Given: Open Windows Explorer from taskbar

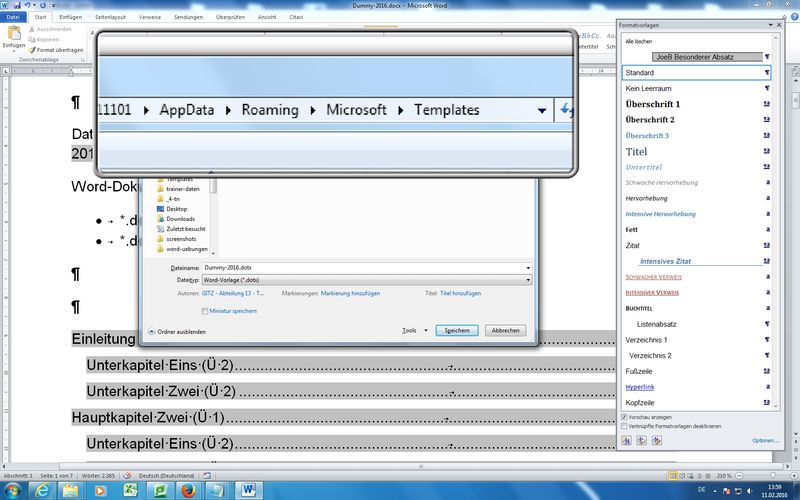Looking at the screenshot, I should [70, 491].
